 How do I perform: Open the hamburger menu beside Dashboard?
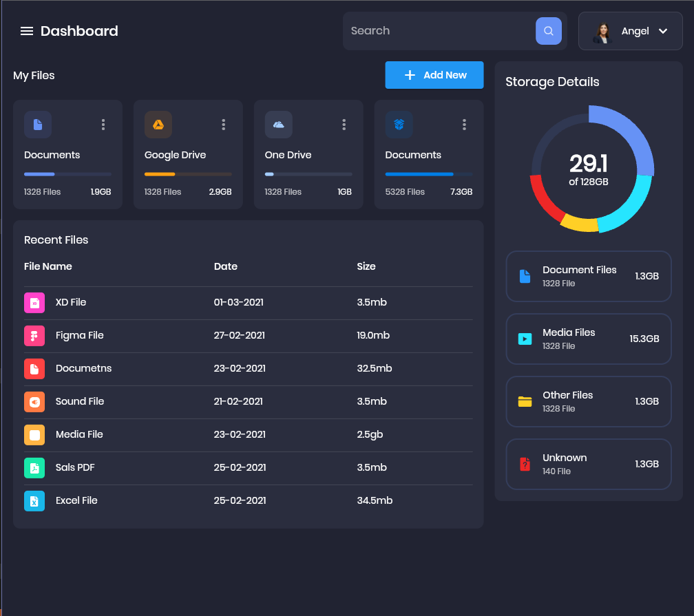tap(27, 31)
